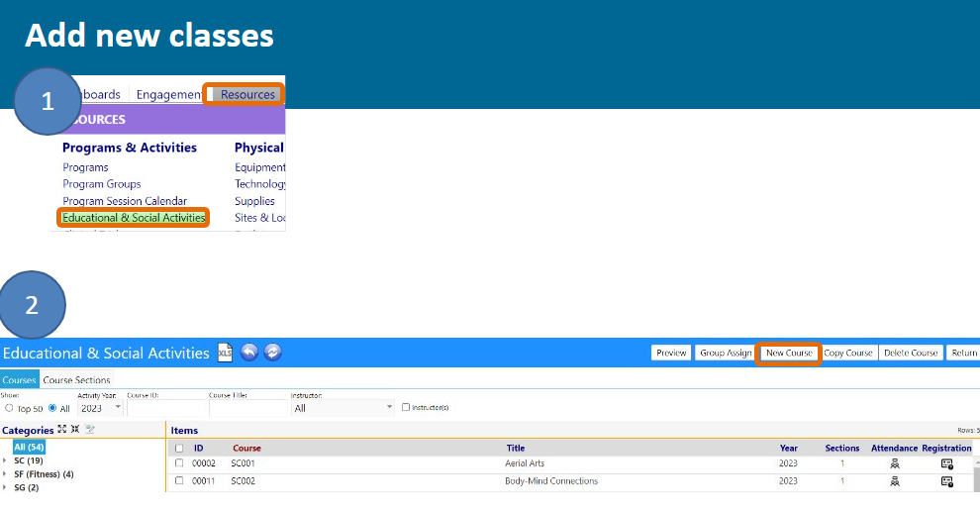Image resolution: width=980 pixels, height=510 pixels.
Task: Switch to the Courses tab
Action: (20, 379)
